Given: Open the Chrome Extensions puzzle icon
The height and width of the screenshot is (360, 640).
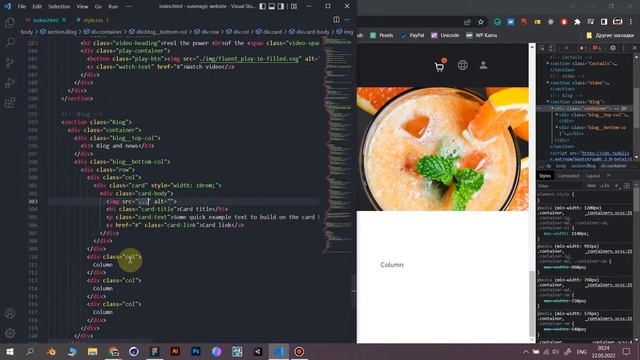Looking at the screenshot, I should point(577,22).
